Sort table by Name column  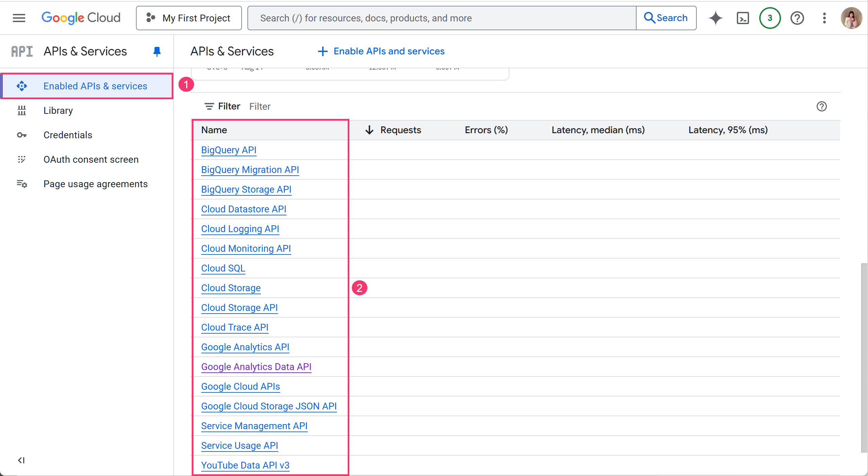click(x=214, y=130)
